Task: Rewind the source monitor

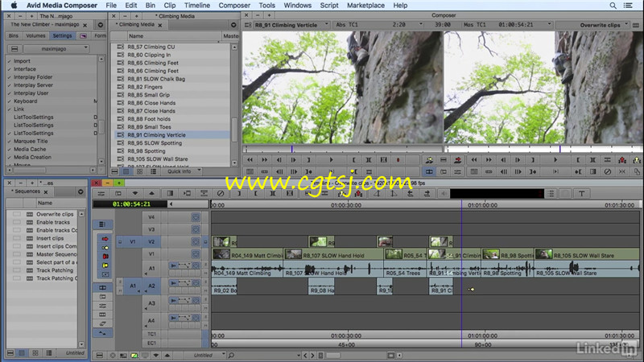Action: click(x=250, y=160)
